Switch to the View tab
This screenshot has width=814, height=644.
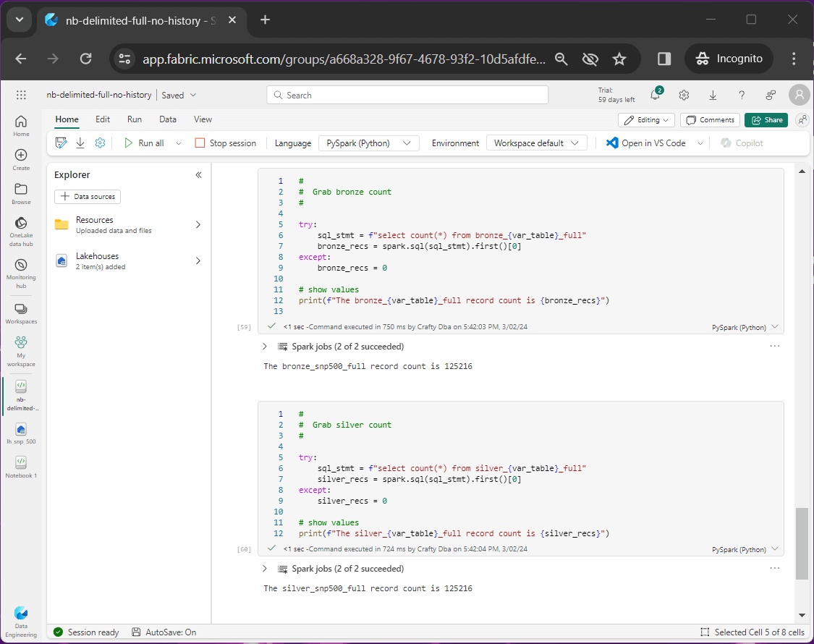203,119
